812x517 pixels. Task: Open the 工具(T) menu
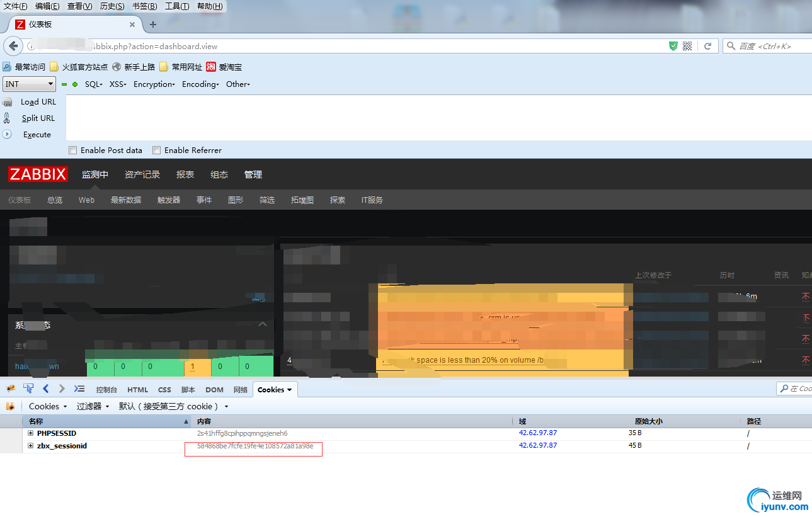coord(177,6)
